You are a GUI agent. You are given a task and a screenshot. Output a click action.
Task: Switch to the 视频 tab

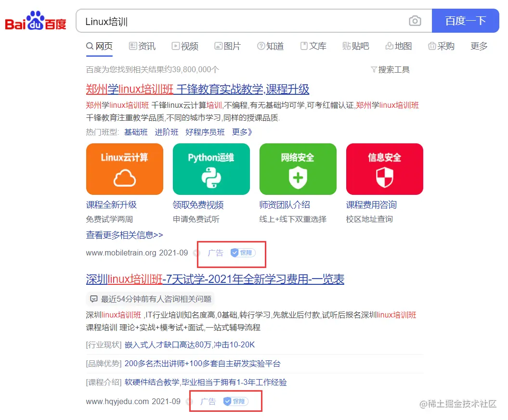pos(185,46)
